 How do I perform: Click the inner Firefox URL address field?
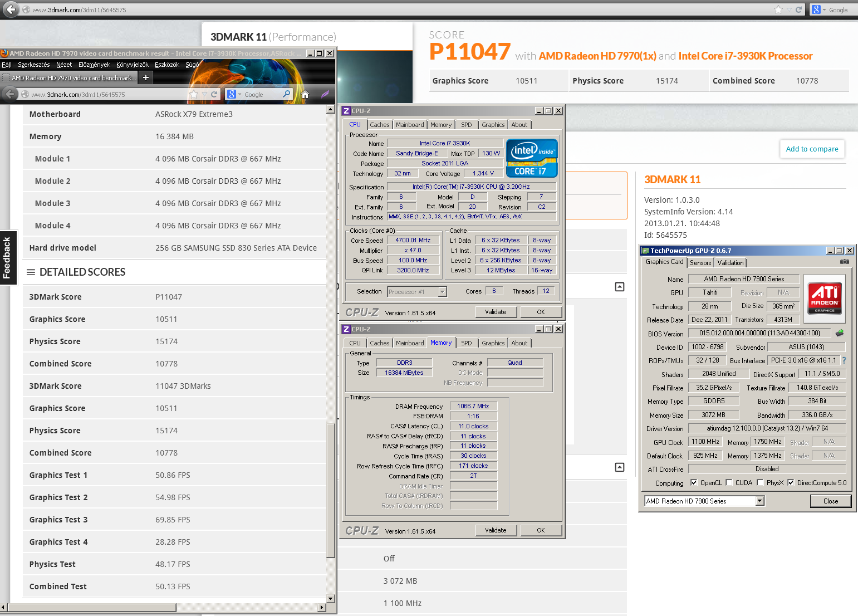109,94
